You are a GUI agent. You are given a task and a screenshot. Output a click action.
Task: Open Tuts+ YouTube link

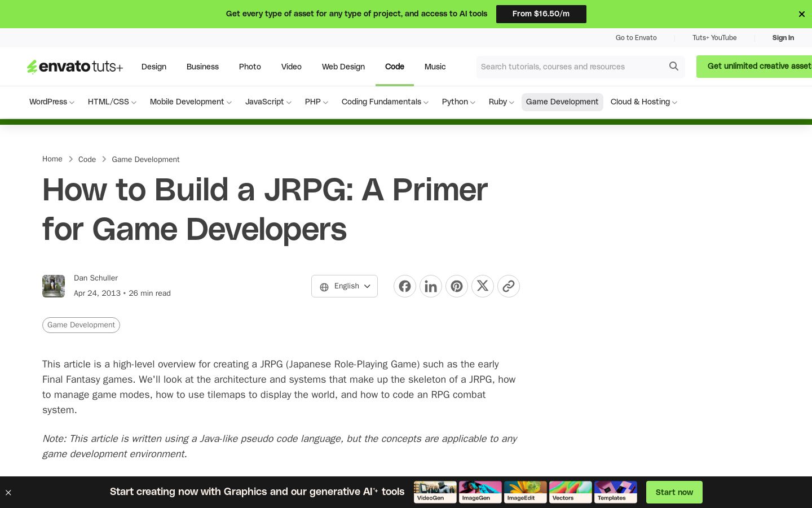tap(714, 38)
